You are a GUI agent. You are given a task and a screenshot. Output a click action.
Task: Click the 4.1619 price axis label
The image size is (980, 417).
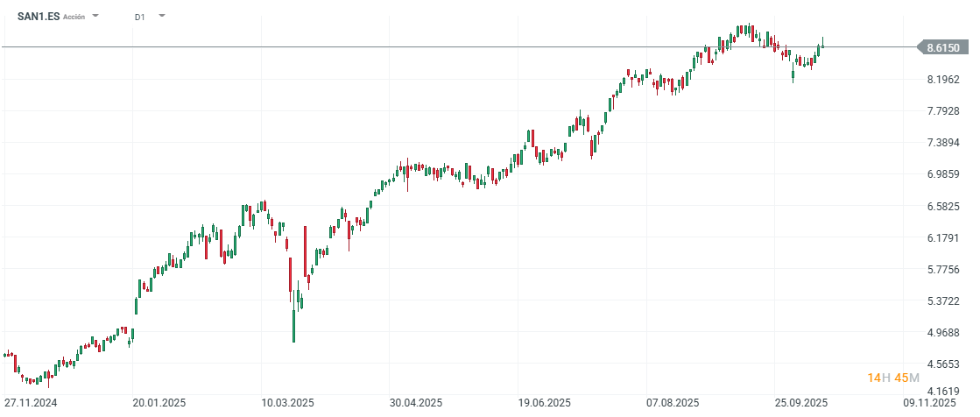pos(943,392)
